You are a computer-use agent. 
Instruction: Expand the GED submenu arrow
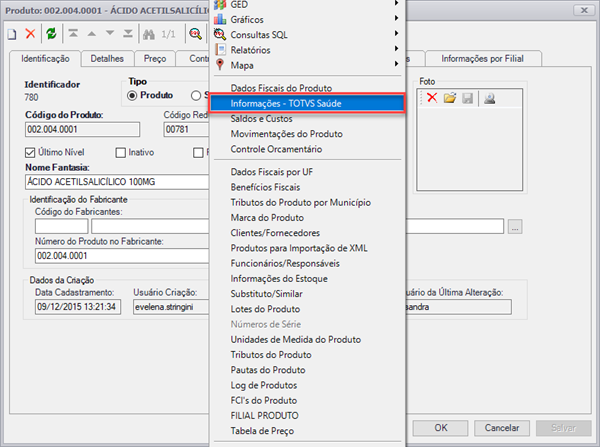click(396, 3)
